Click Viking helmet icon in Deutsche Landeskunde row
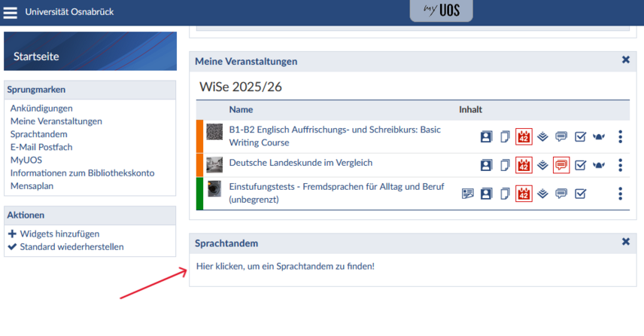The width and height of the screenshot is (644, 336). coord(600,165)
